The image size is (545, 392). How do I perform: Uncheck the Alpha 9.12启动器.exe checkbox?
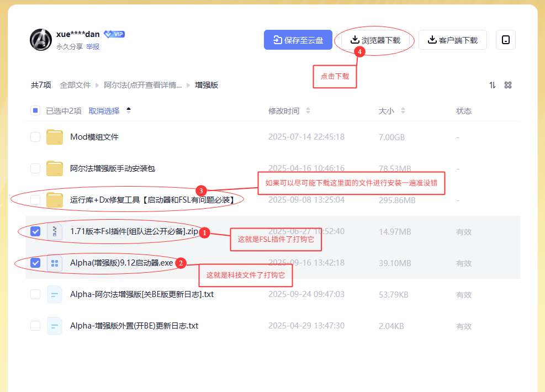tap(35, 263)
